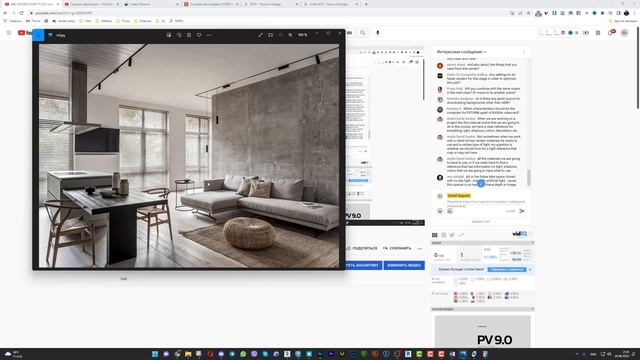Click the YouTube search magnifier button
The image size is (640, 360).
point(362,33)
